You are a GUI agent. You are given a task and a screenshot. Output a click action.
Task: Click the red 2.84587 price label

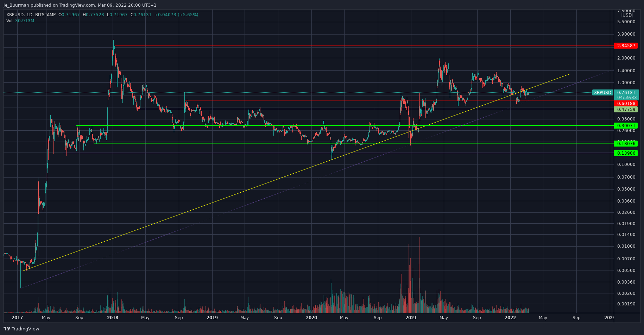(626, 46)
